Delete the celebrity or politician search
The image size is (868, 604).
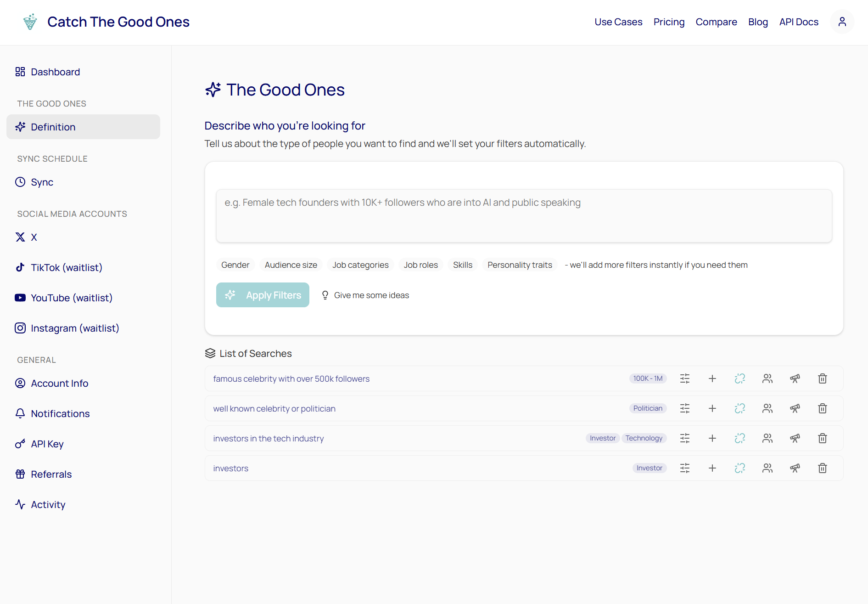click(823, 408)
